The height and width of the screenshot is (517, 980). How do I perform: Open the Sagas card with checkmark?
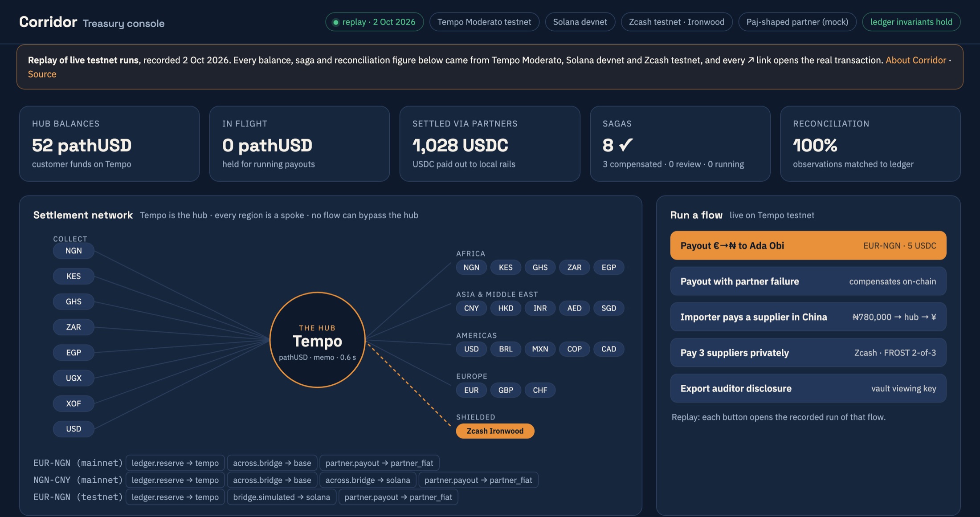(x=680, y=144)
